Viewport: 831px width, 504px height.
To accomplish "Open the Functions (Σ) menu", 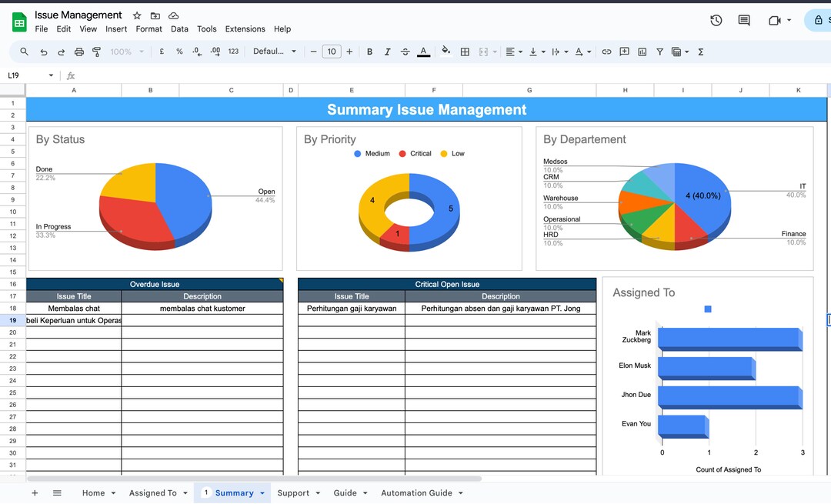I will point(700,52).
